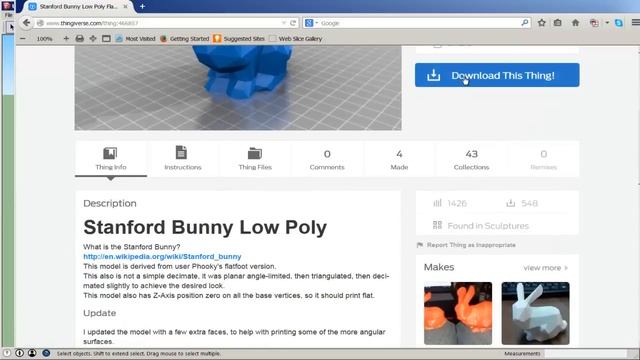The width and height of the screenshot is (640, 360).
Task: Open the Thing Files tab
Action: pyautogui.click(x=255, y=159)
